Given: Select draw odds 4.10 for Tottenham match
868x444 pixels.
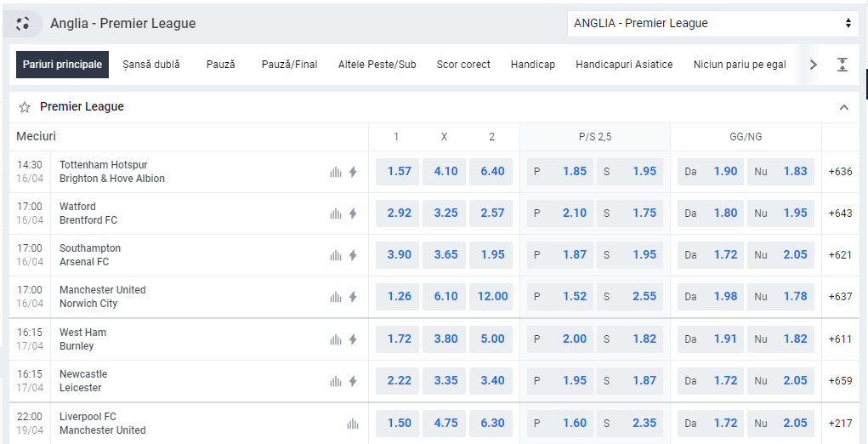Looking at the screenshot, I should 445,172.
